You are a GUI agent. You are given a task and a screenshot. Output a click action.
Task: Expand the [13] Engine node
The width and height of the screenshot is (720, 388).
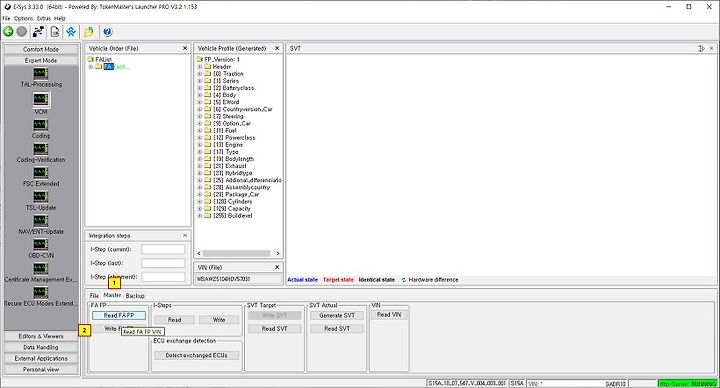coord(200,145)
